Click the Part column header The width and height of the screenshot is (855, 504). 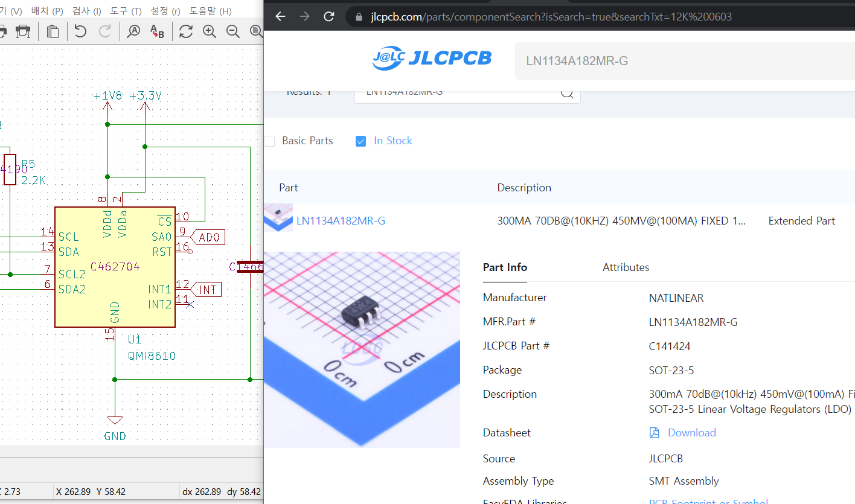coord(288,188)
